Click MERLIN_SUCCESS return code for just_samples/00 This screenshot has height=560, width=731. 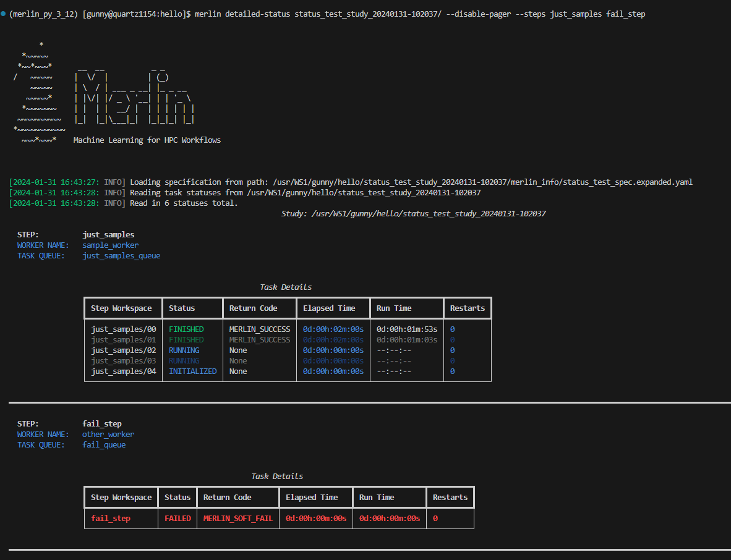260,329
